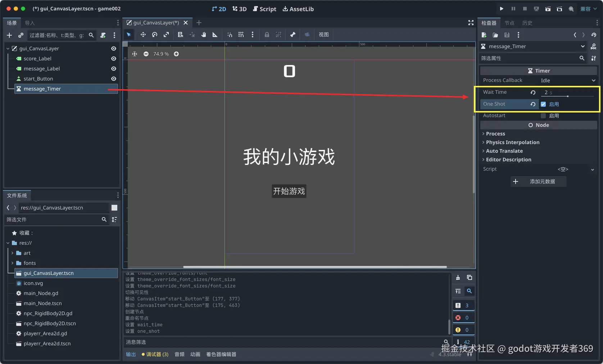Click the Wait Time slider
The image size is (603, 364).
pos(567,96)
